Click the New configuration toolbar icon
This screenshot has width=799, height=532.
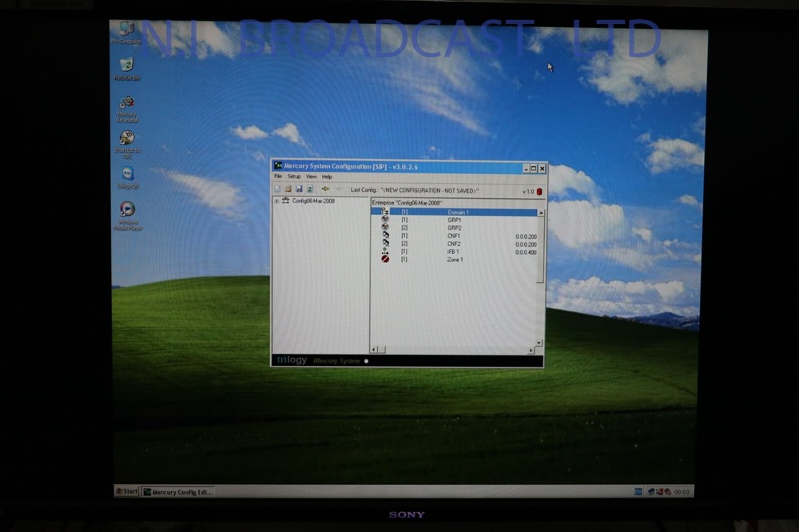pos(277,189)
